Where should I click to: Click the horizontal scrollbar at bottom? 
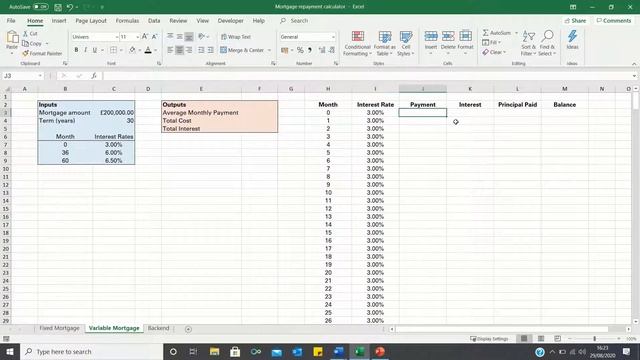pos(502,329)
